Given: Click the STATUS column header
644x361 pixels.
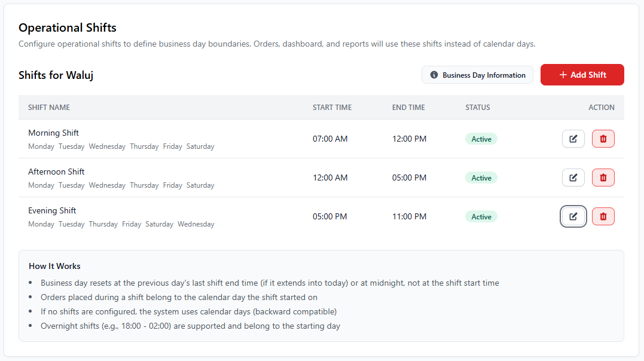Looking at the screenshot, I should pos(478,107).
